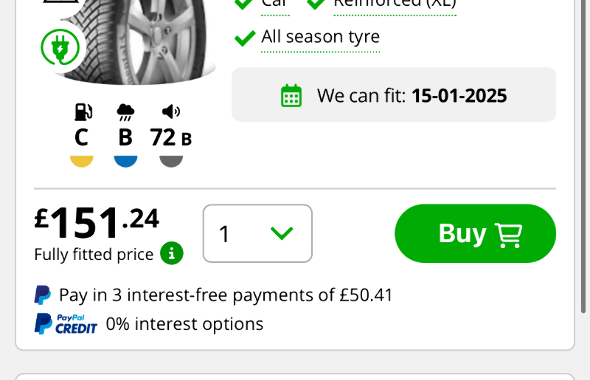Click the green chevron in quantity selector
The width and height of the screenshot is (590, 380).
click(x=282, y=233)
